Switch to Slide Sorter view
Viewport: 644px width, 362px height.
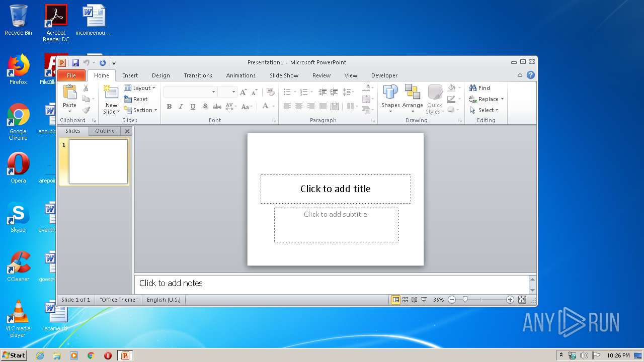(x=405, y=300)
